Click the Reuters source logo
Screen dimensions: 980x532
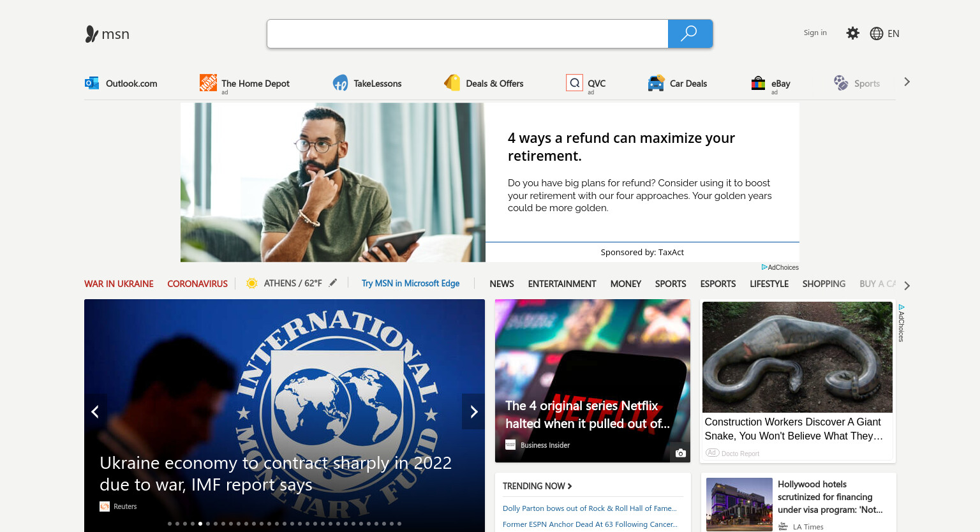pyautogui.click(x=105, y=506)
